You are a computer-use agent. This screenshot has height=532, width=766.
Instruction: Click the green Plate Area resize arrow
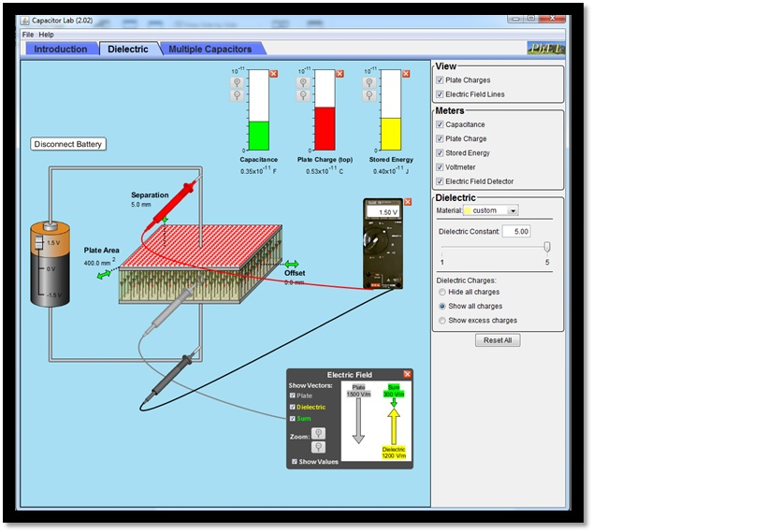[x=104, y=274]
